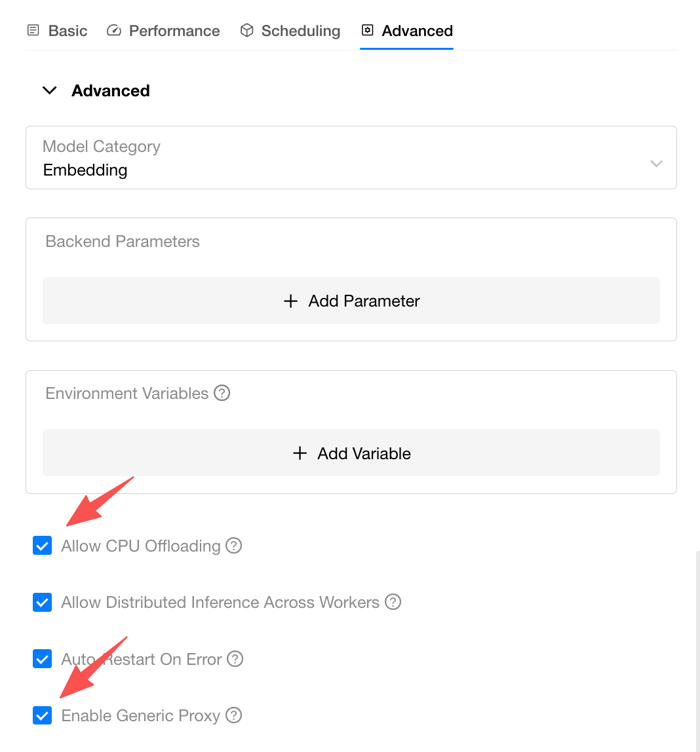
Task: Uncheck Allow CPU Offloading checkbox
Action: click(x=42, y=546)
